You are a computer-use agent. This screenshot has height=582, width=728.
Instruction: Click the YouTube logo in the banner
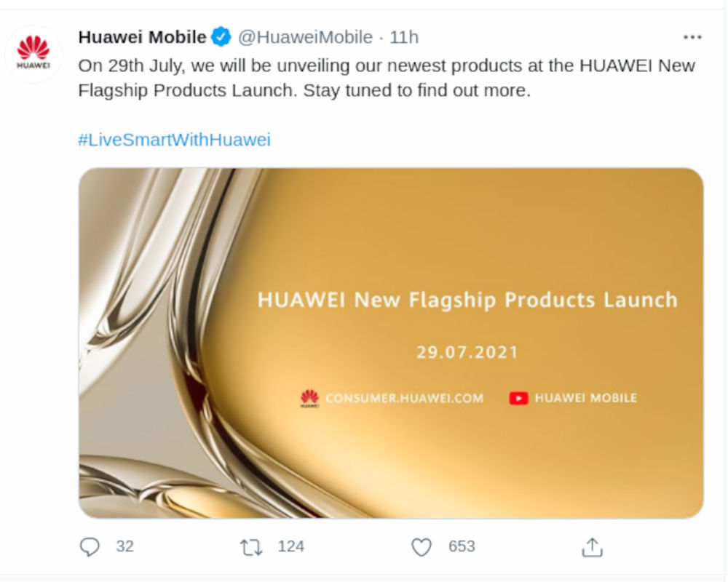pyautogui.click(x=518, y=398)
